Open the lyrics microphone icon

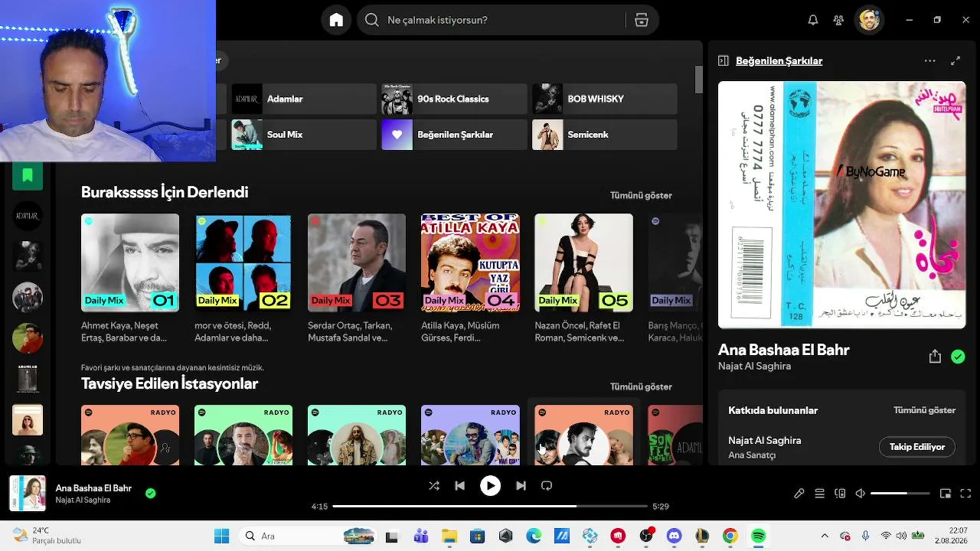click(x=799, y=494)
